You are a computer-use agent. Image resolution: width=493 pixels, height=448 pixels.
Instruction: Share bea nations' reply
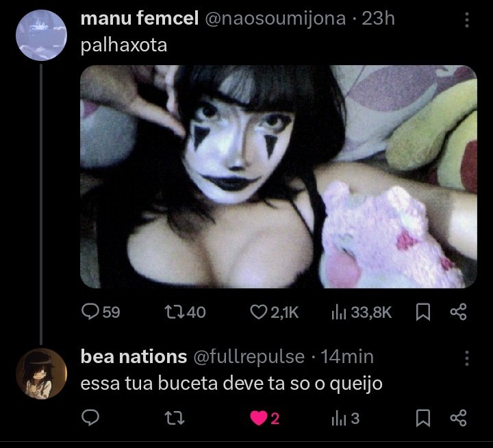tap(458, 418)
